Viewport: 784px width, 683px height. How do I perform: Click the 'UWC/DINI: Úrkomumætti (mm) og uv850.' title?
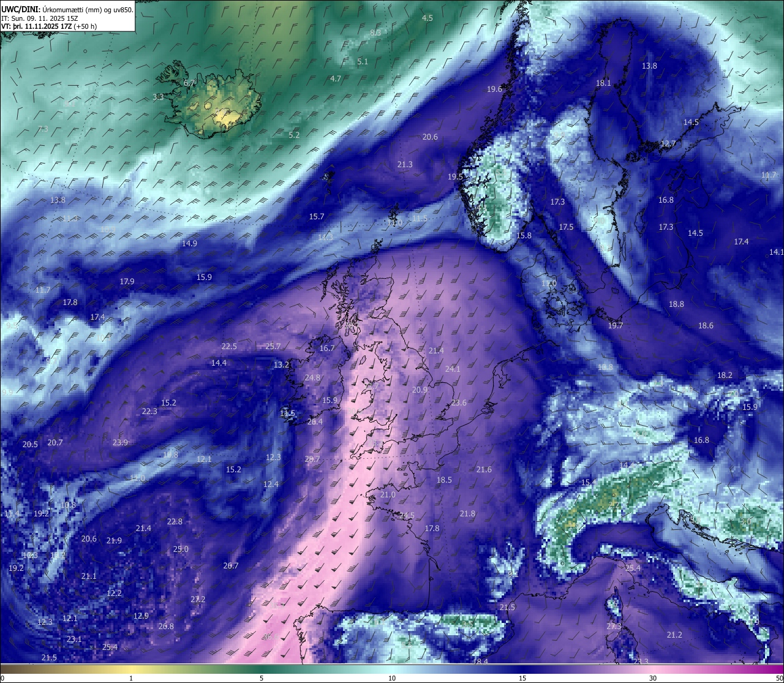click(67, 9)
